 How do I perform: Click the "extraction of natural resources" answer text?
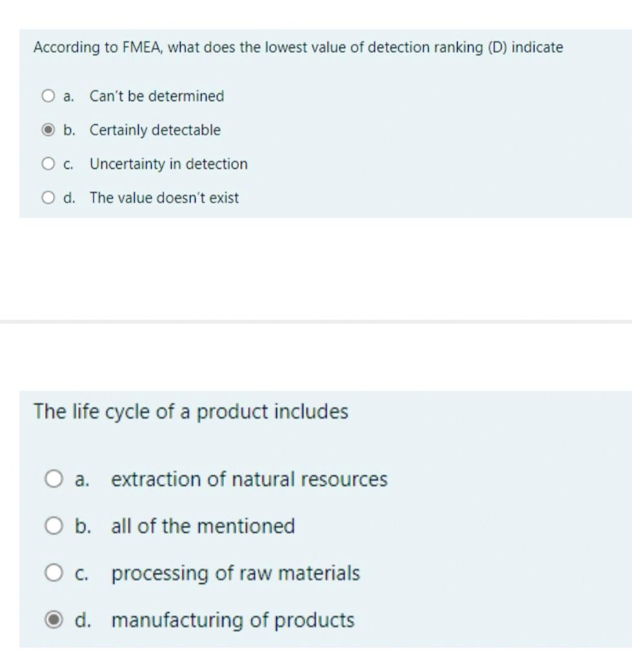[249, 480]
